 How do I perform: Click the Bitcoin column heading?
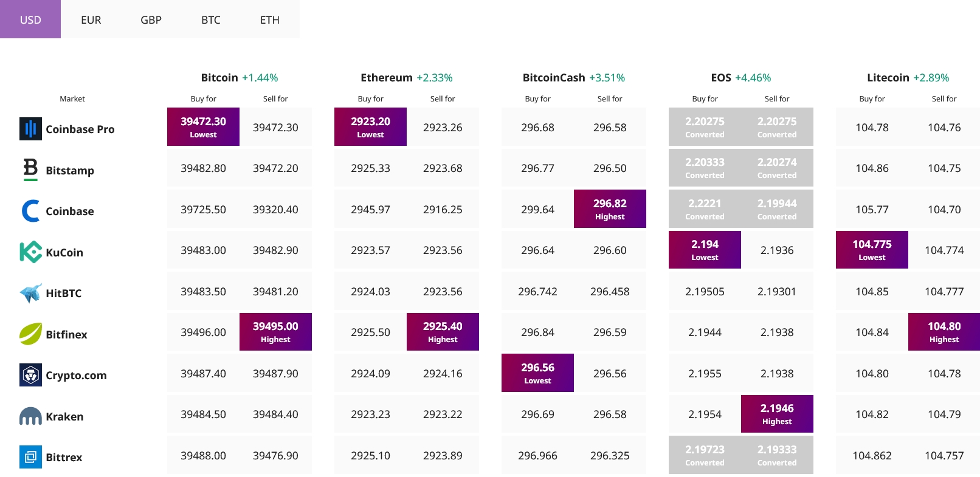point(219,77)
